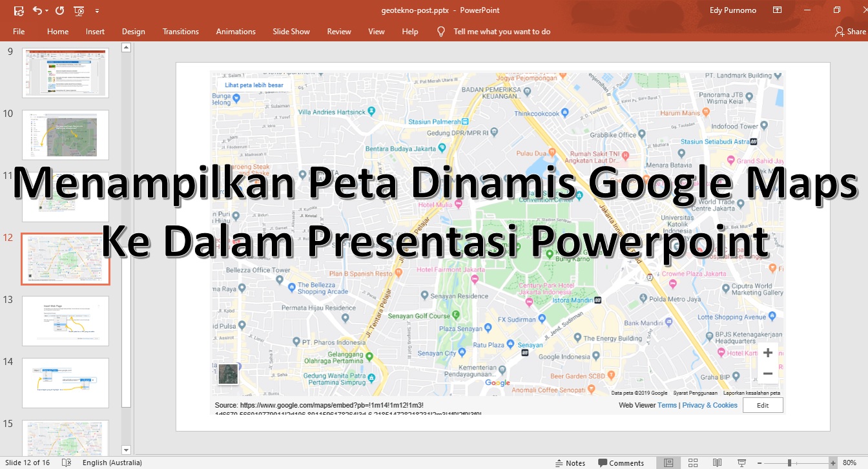Screen dimensions: 868x469
Task: Click the spell check status icon
Action: pyautogui.click(x=66, y=463)
